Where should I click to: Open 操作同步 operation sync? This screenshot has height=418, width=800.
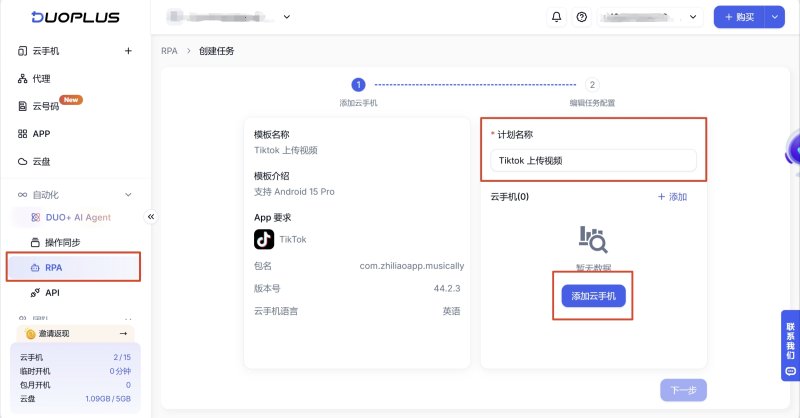(62, 242)
